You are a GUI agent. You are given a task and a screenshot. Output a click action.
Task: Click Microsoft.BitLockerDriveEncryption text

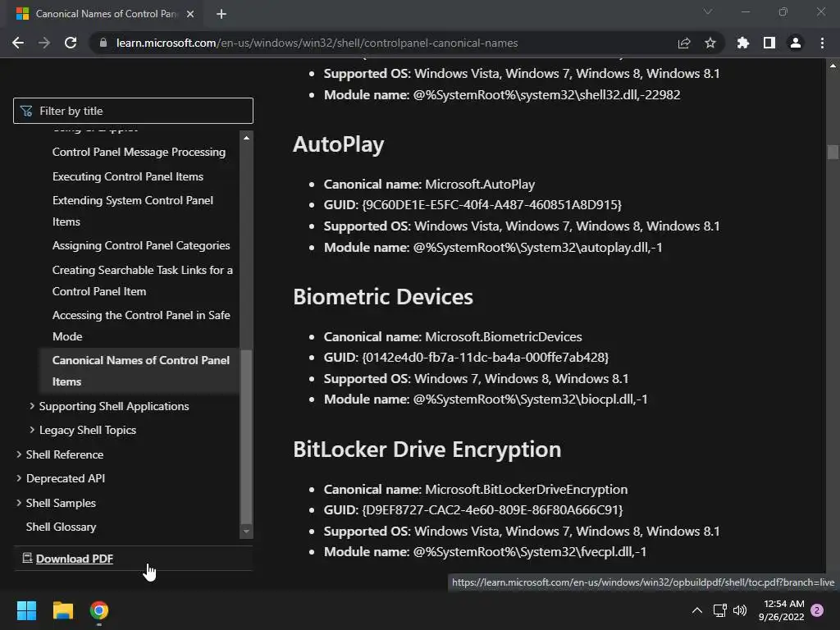(x=526, y=489)
